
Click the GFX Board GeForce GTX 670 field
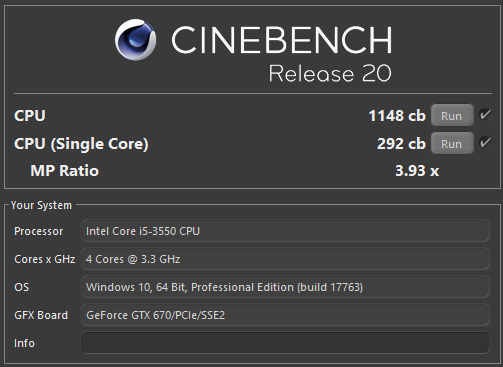(285, 315)
